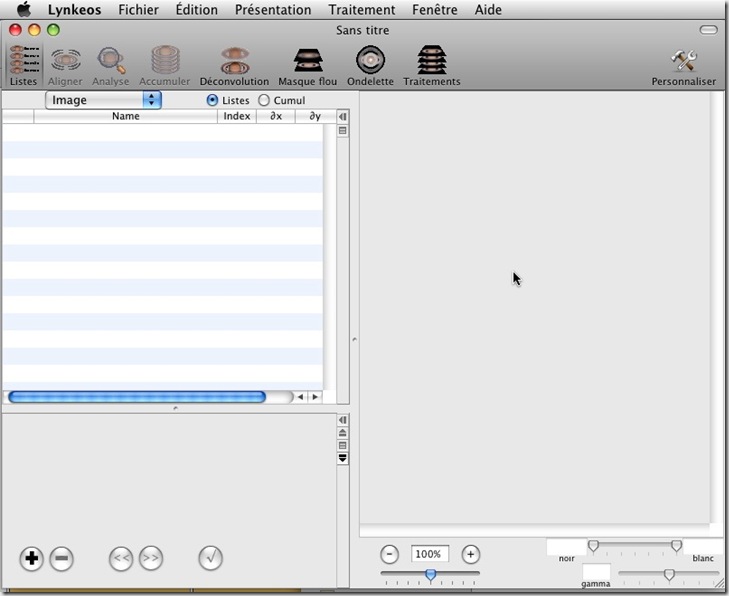The height and width of the screenshot is (596, 729).
Task: Open the Fichier menu
Action: 138,9
